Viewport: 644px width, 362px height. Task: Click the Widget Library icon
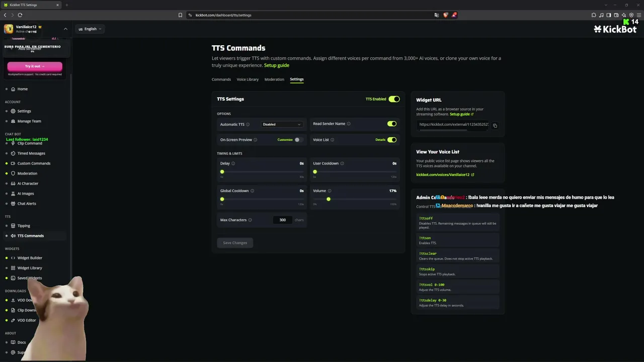click(x=13, y=268)
